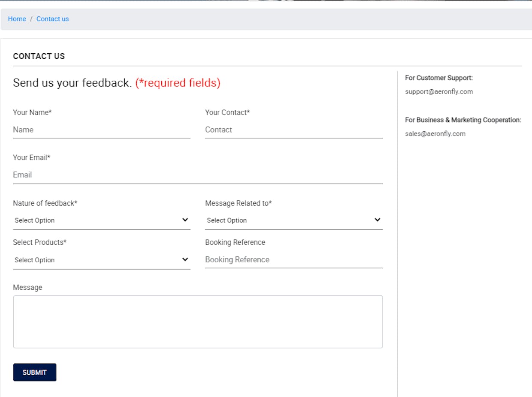Image resolution: width=532 pixels, height=397 pixels.
Task: Click the Nature of feedback* label
Action: (x=45, y=203)
